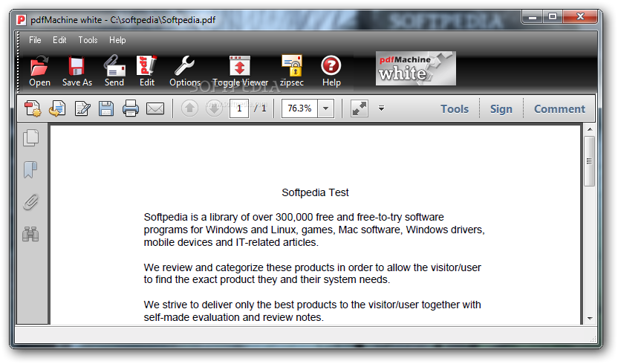Click the scrollbar up arrow
This screenshot has height=364, width=618.
[x=590, y=129]
